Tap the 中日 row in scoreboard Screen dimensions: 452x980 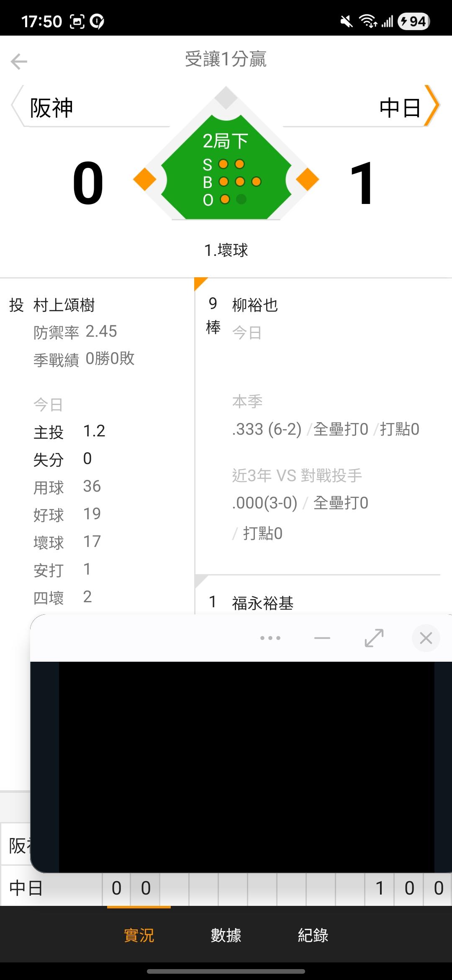tap(26, 888)
